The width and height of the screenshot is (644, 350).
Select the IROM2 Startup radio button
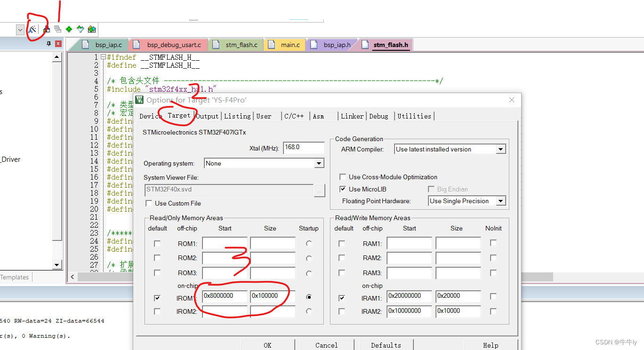coord(309,311)
